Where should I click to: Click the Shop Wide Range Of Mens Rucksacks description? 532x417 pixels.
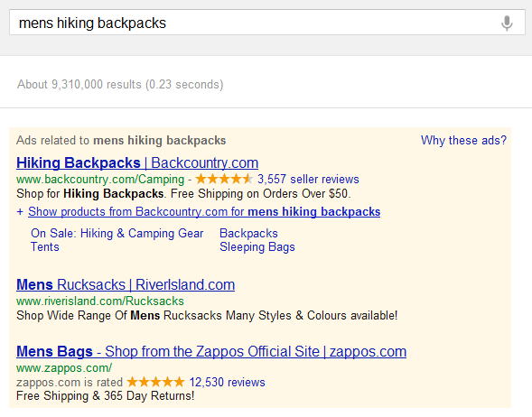tap(207, 316)
